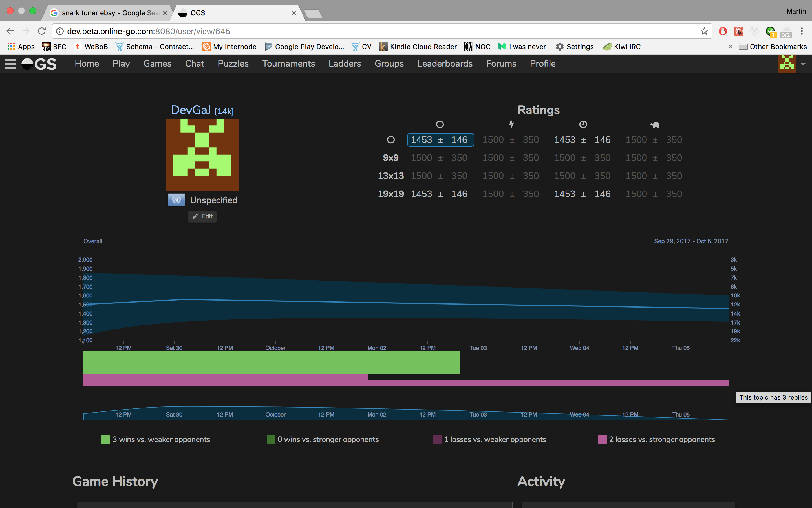Viewport: 812px width, 508px height.
Task: Click the Martin Chrome profile button
Action: tap(796, 11)
